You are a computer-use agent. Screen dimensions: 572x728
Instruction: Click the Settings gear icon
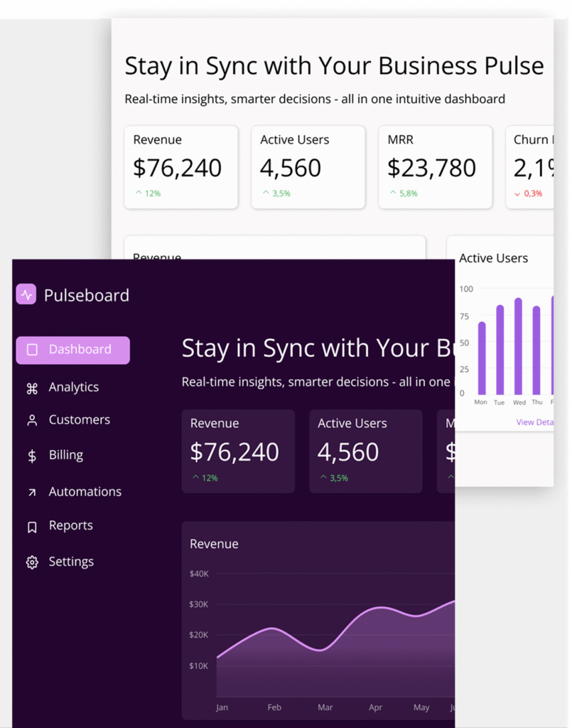click(x=32, y=562)
